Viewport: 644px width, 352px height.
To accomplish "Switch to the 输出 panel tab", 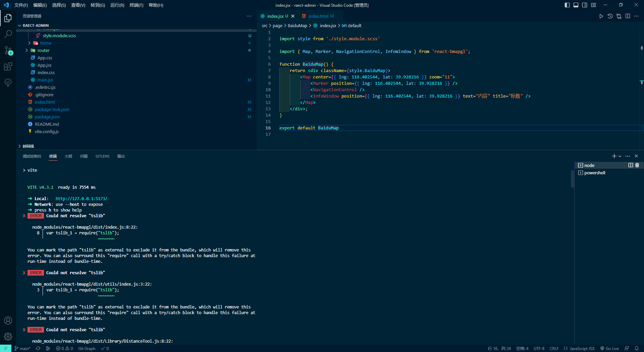I will coord(121,156).
